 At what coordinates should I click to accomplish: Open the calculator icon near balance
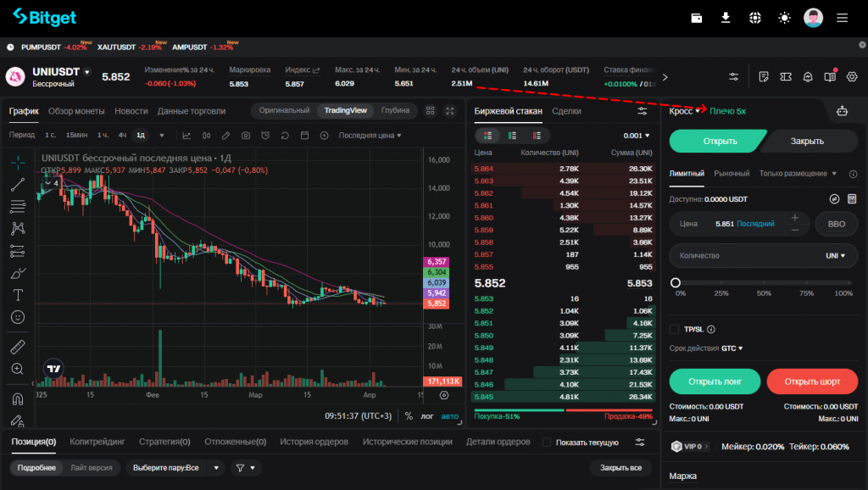click(852, 198)
